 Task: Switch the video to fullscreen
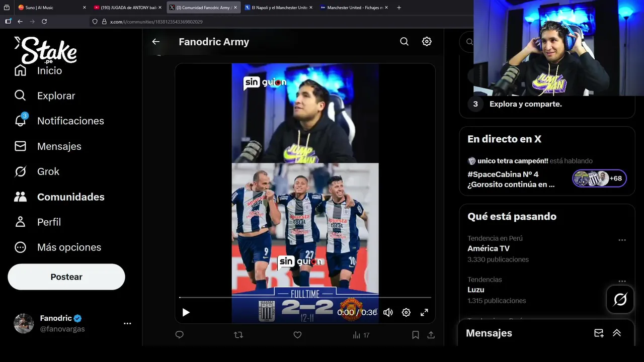424,312
